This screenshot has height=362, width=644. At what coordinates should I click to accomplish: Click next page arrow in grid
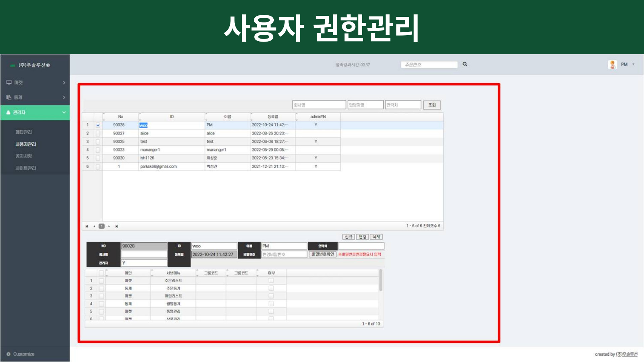[x=109, y=226]
